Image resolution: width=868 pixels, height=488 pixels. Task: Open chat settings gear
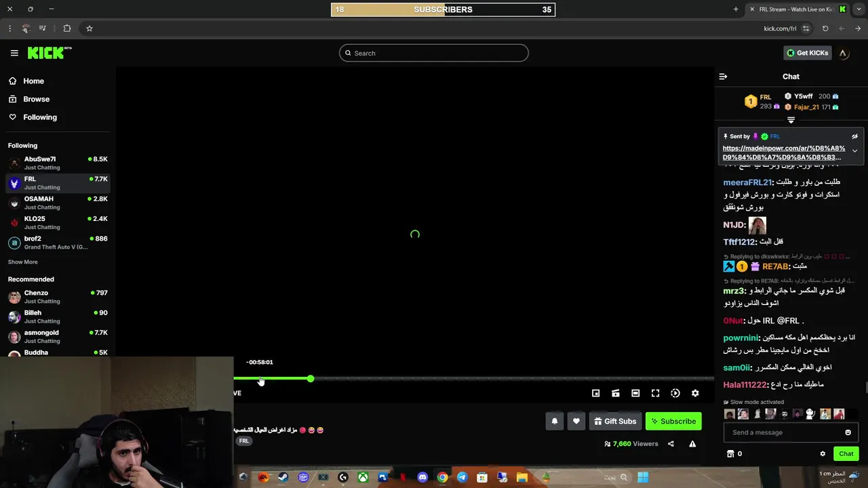pos(823,453)
